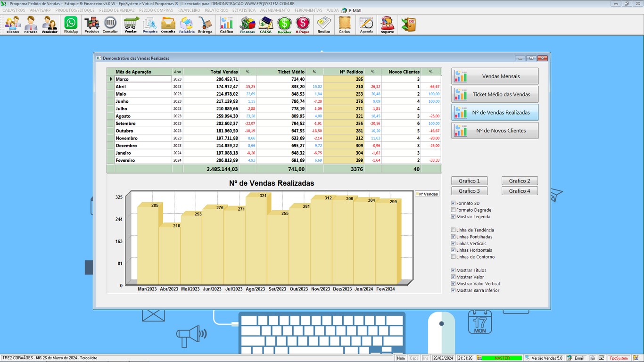This screenshot has width=644, height=362.
Task: Open the Clientes toolbar icon
Action: click(x=13, y=25)
